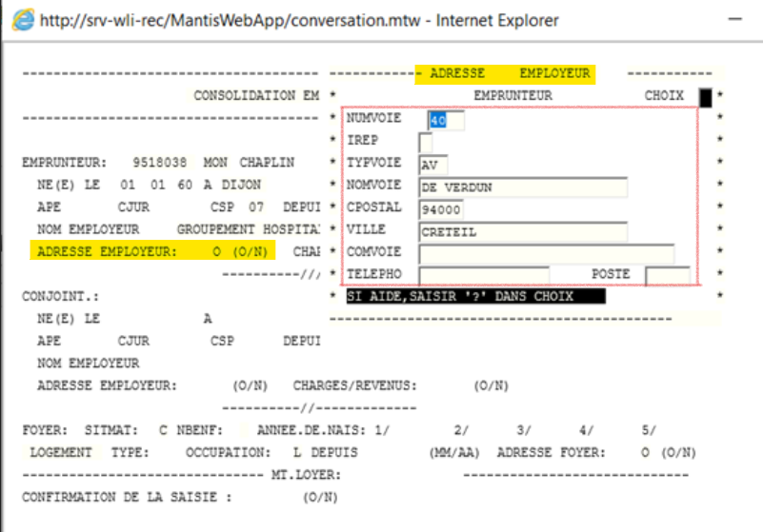
Task: Click the NUMVOIE field containing 40
Action: click(446, 120)
